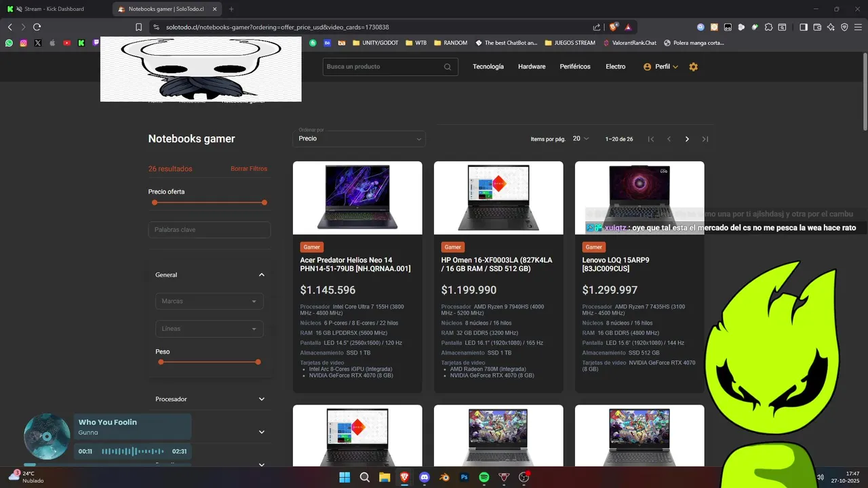Open the Líneas filter dropdown
This screenshot has height=488, width=868.
coord(209,329)
